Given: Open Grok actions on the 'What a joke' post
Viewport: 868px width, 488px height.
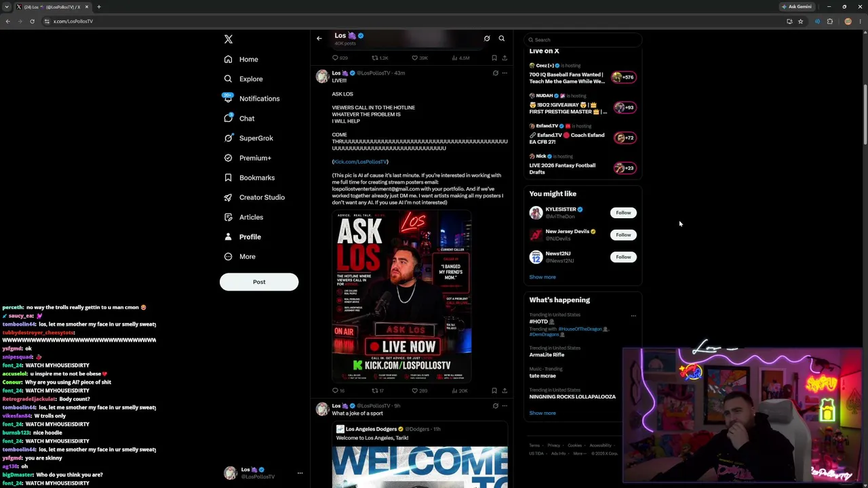Looking at the screenshot, I should tap(495, 406).
